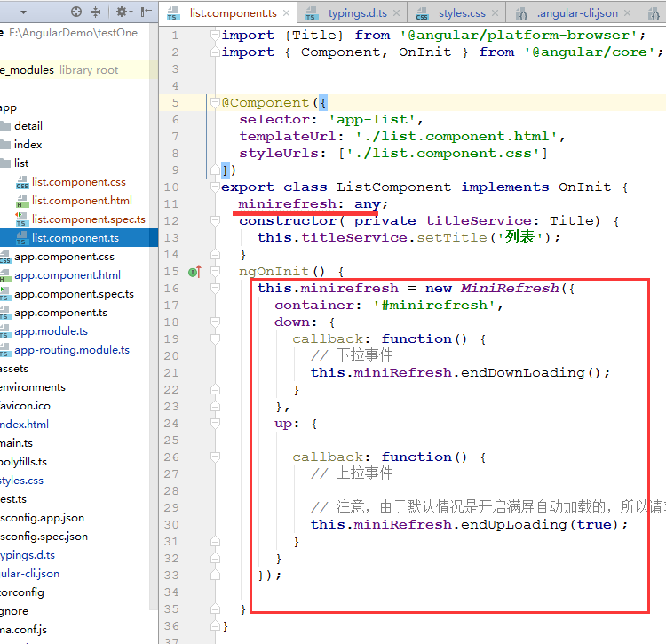Click the CSS file icon on styles.css tab
Image resolution: width=666 pixels, height=644 pixels.
pyautogui.click(x=422, y=13)
